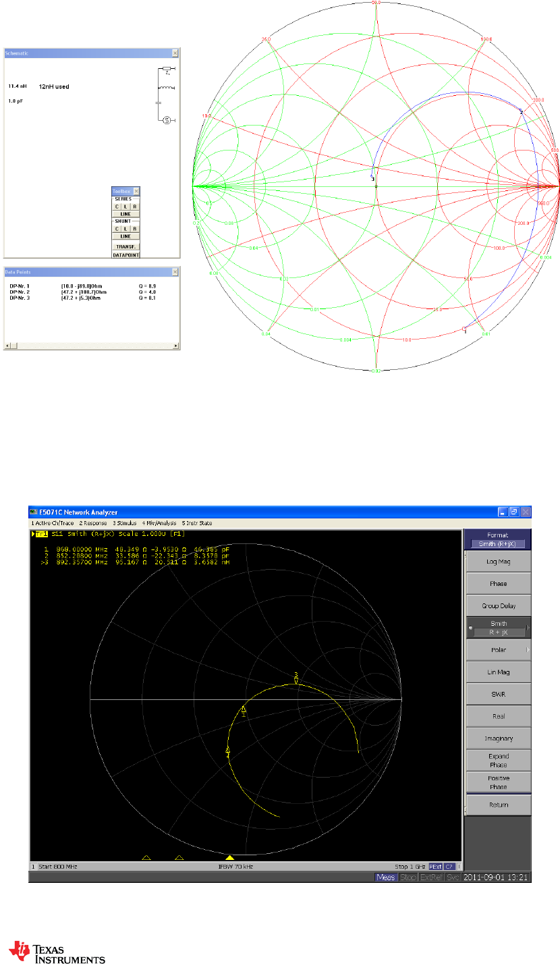The image size is (560, 972).
Task: Choose Expand Phase format
Action: [x=498, y=761]
